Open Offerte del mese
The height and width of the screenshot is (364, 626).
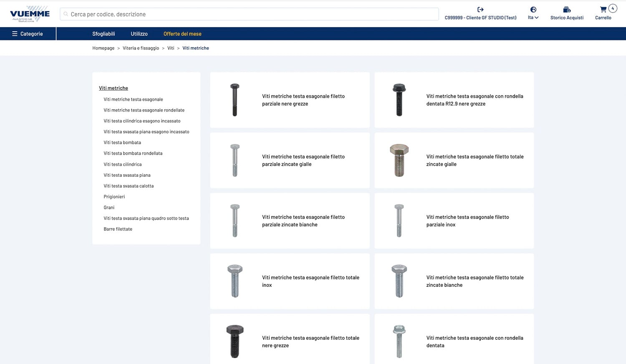(182, 34)
